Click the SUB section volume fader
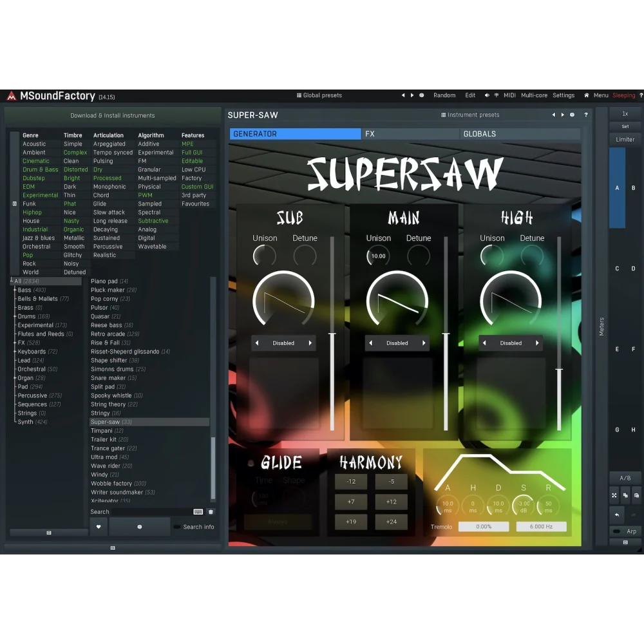This screenshot has height=644, width=644. pos(332,334)
